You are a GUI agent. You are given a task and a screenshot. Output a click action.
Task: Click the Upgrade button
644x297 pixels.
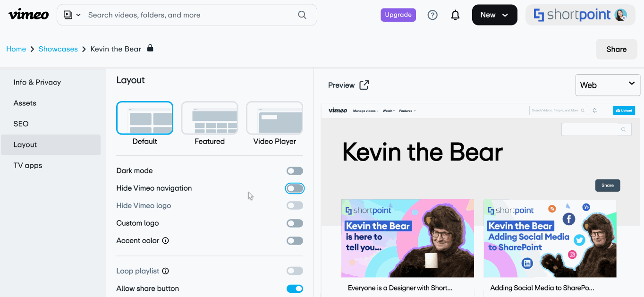[x=398, y=15]
